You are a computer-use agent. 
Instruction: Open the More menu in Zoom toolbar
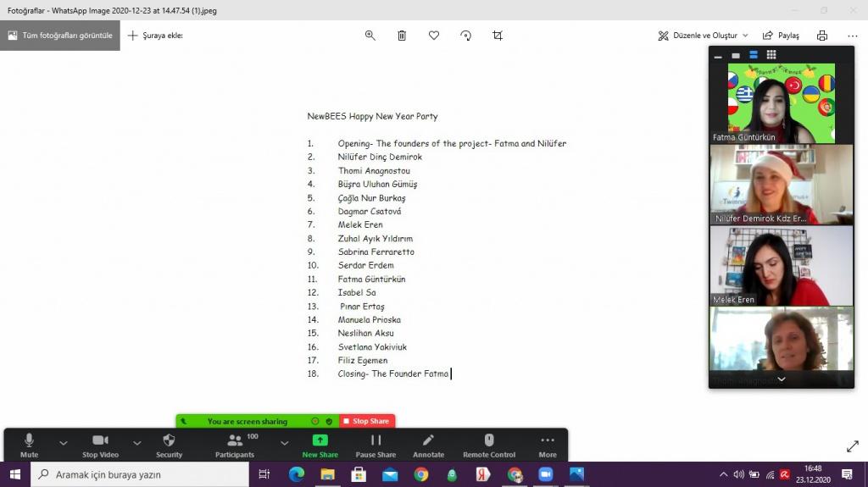coord(548,445)
